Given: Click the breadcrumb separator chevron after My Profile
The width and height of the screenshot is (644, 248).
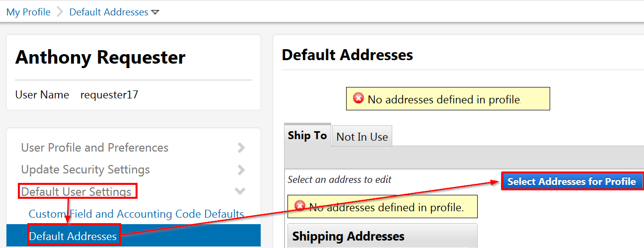Looking at the screenshot, I should pyautogui.click(x=60, y=12).
